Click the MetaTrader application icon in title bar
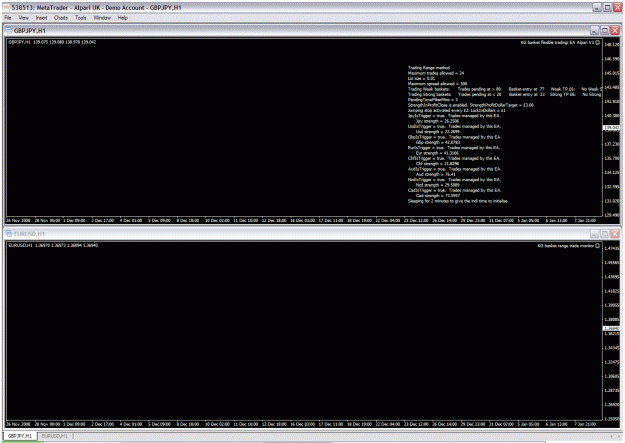This screenshot has width=625, height=443. tap(6, 8)
